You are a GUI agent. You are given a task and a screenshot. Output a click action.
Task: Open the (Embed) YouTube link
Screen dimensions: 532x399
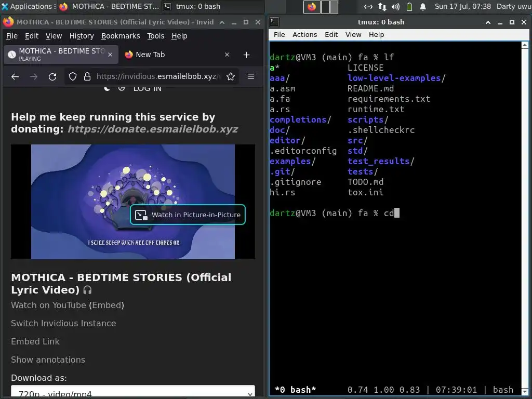coord(107,305)
